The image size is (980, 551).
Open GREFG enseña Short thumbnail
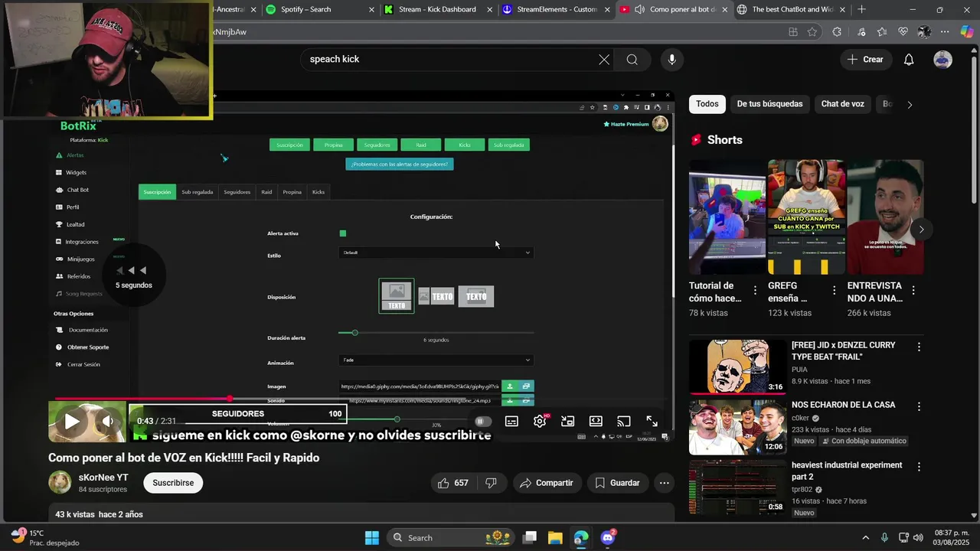coord(806,217)
